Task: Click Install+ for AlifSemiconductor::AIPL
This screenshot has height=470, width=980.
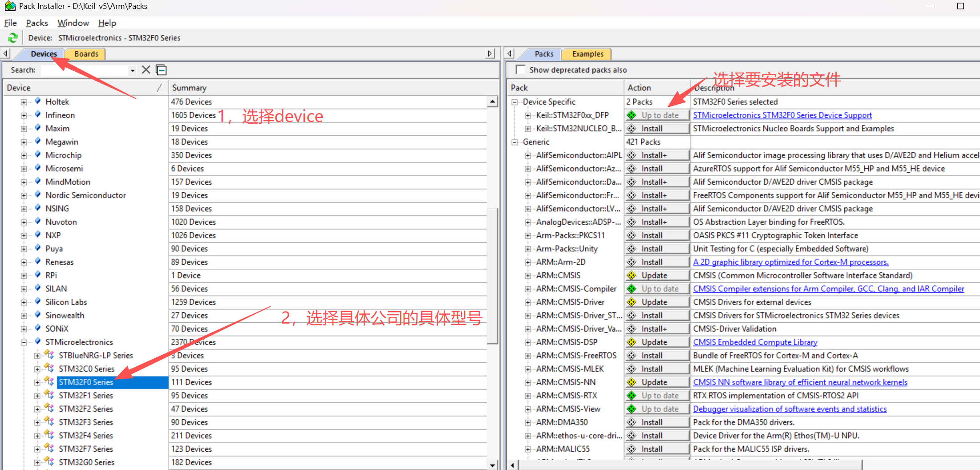Action: pos(658,155)
